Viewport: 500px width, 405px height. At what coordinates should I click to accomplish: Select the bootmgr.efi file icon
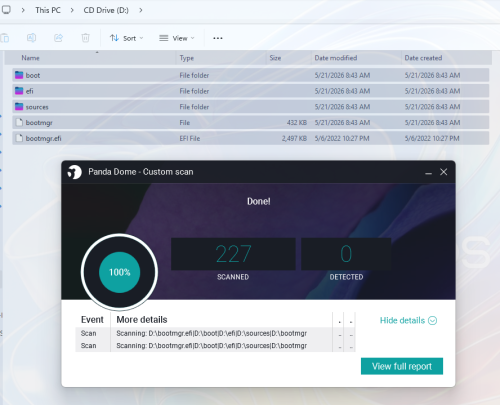(19, 138)
